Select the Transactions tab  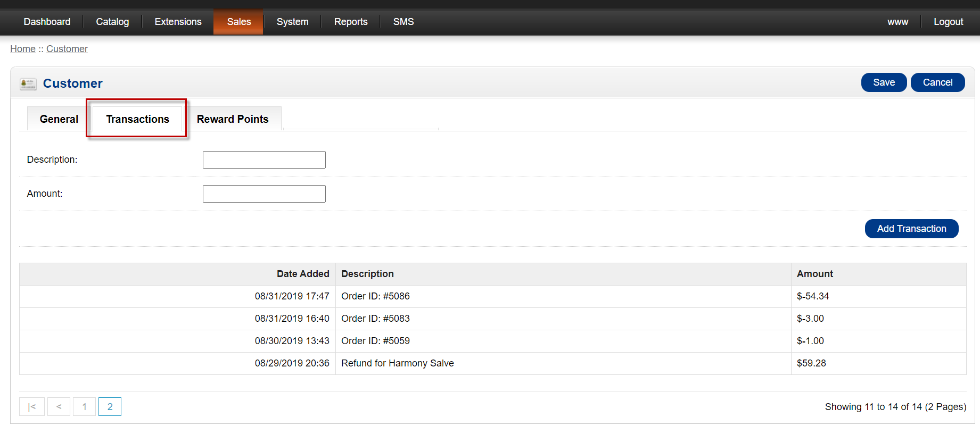click(137, 119)
